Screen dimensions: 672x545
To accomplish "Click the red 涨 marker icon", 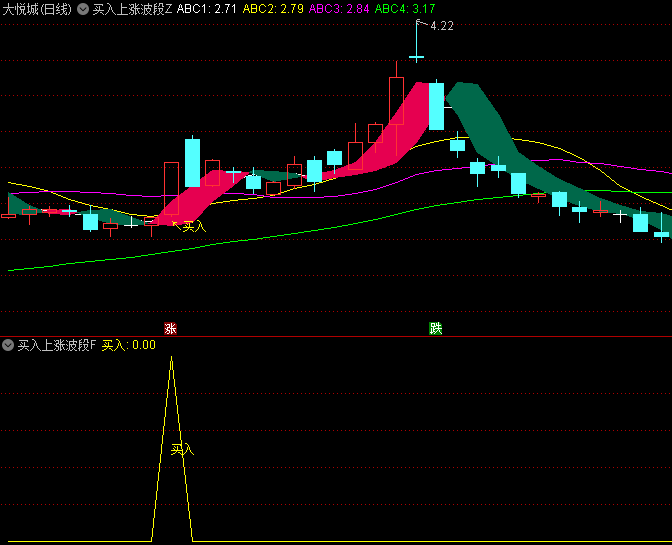I will click(171, 329).
